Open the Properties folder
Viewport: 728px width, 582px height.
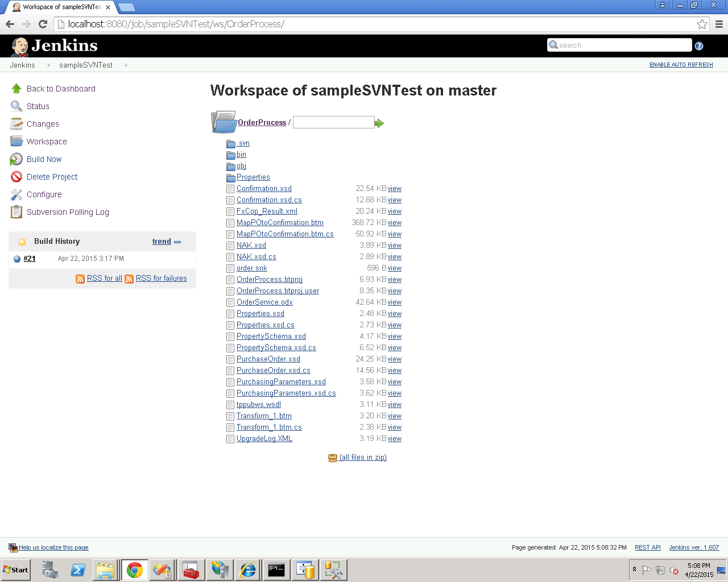[253, 177]
